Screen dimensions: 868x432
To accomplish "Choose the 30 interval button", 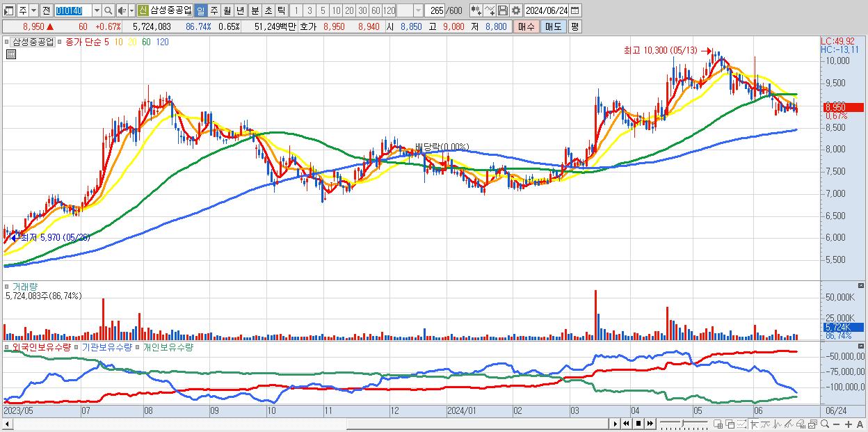I will point(362,10).
